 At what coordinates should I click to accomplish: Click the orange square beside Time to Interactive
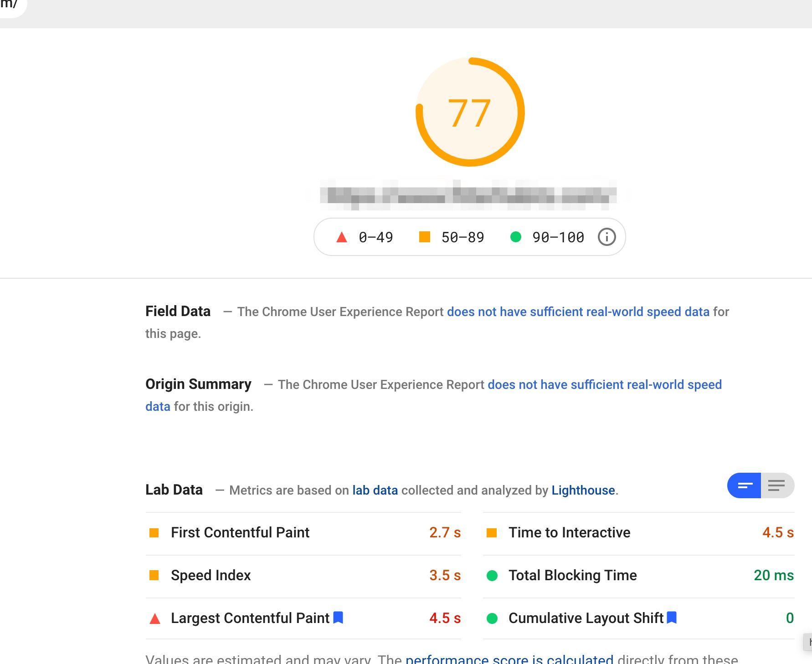(x=492, y=532)
